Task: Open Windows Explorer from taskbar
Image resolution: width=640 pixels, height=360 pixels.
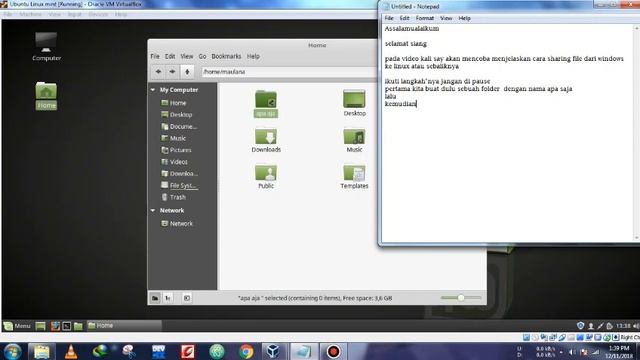Action: (x=42, y=351)
